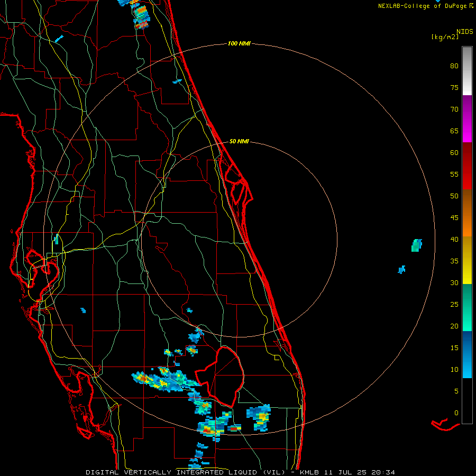476x476 pixels.
Task: Pick the yellow segment of the VIL color bar
Action: click(467, 260)
